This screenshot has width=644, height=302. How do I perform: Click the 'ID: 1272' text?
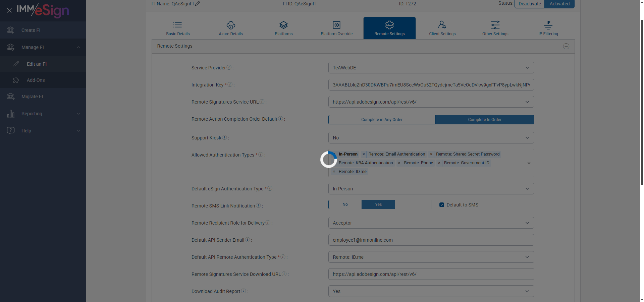coord(407,4)
